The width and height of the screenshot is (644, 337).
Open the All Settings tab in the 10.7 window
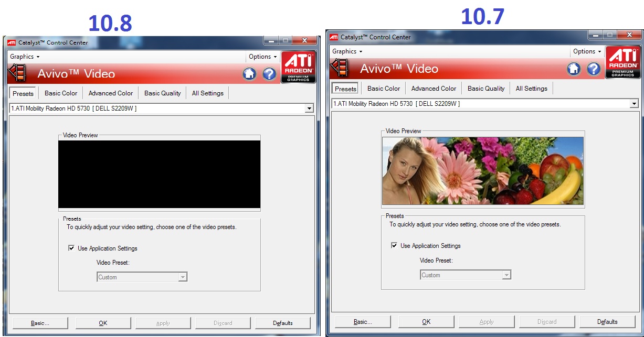[x=531, y=89]
